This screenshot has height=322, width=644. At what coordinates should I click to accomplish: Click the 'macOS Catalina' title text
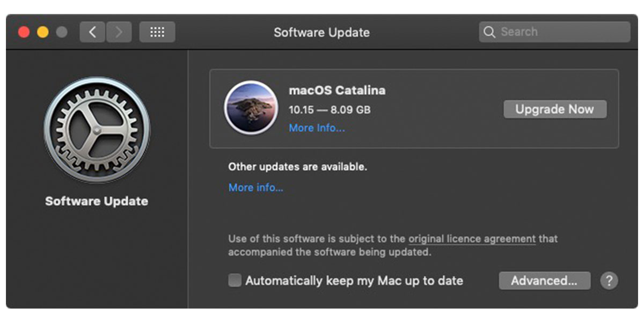(337, 90)
